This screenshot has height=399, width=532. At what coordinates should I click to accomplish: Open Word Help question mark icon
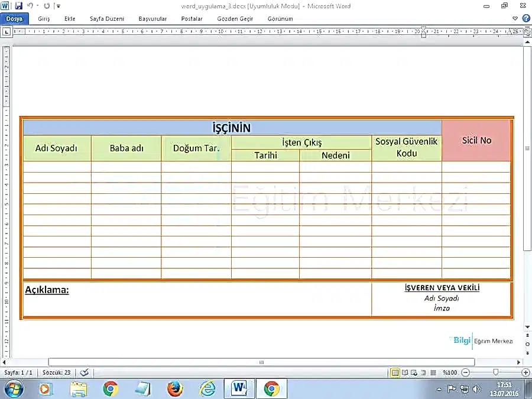pyautogui.click(x=525, y=18)
